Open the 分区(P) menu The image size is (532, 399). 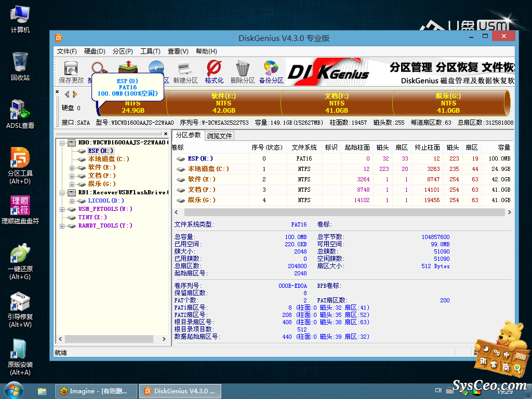point(123,51)
